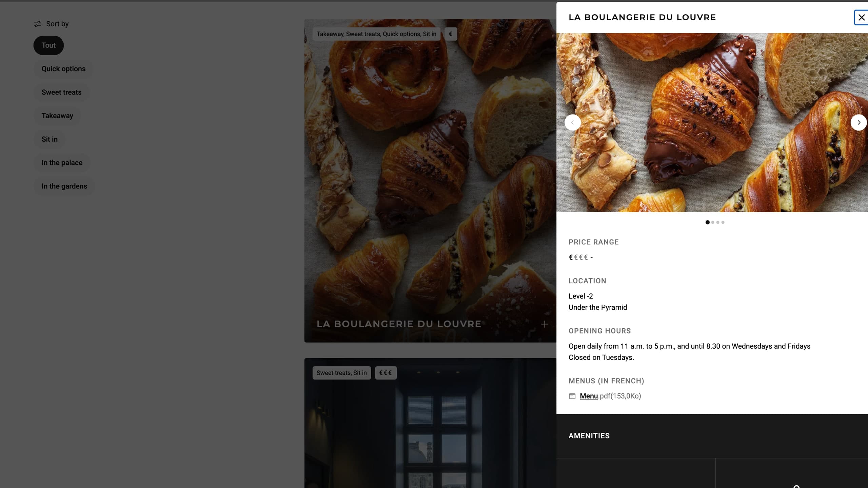Click the 'Under the Pyramid' text

tap(598, 307)
